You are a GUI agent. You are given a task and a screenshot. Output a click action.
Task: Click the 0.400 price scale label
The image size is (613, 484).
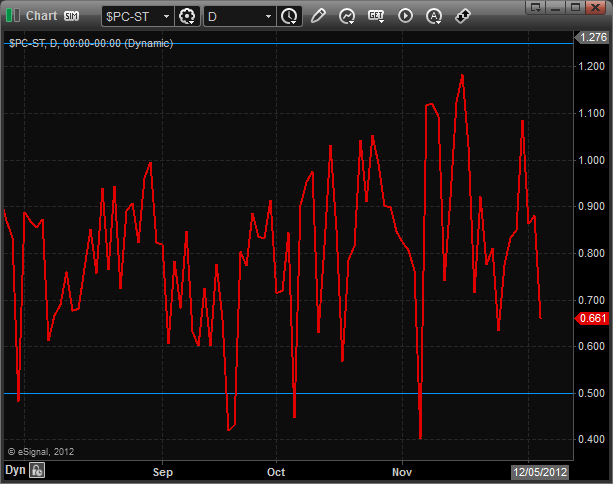[x=591, y=439]
